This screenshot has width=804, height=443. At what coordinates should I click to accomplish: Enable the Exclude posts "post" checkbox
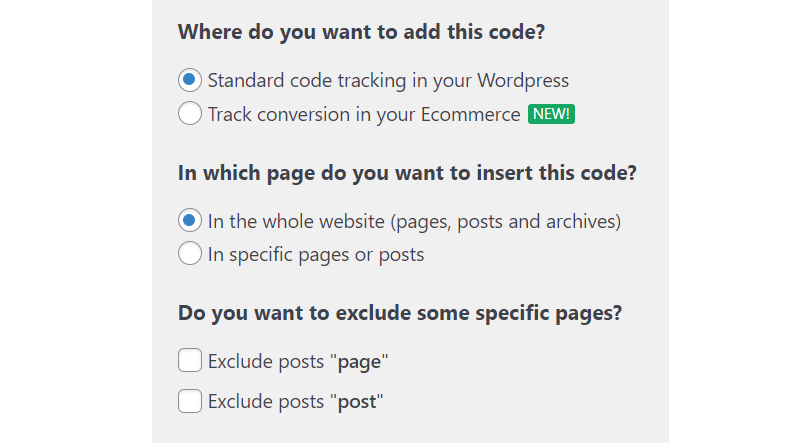pos(190,402)
